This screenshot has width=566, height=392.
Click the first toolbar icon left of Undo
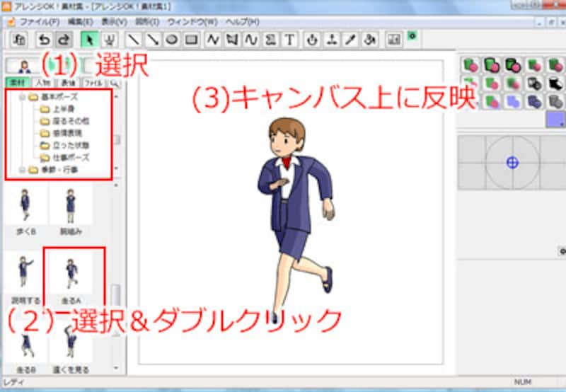pyautogui.click(x=19, y=40)
